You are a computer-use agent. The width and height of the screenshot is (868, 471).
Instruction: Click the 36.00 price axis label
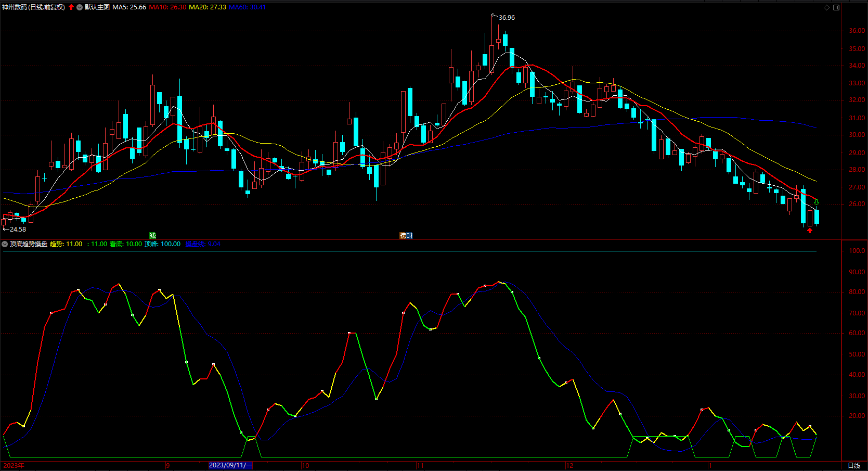point(857,31)
